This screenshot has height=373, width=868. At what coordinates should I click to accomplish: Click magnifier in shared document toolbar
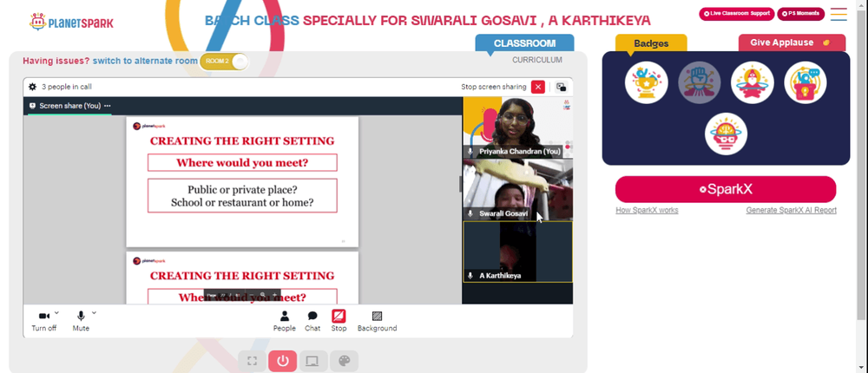(x=262, y=295)
